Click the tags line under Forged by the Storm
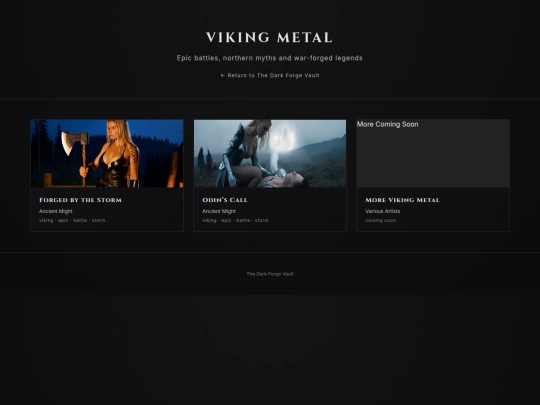The height and width of the screenshot is (405, 540). click(x=72, y=220)
